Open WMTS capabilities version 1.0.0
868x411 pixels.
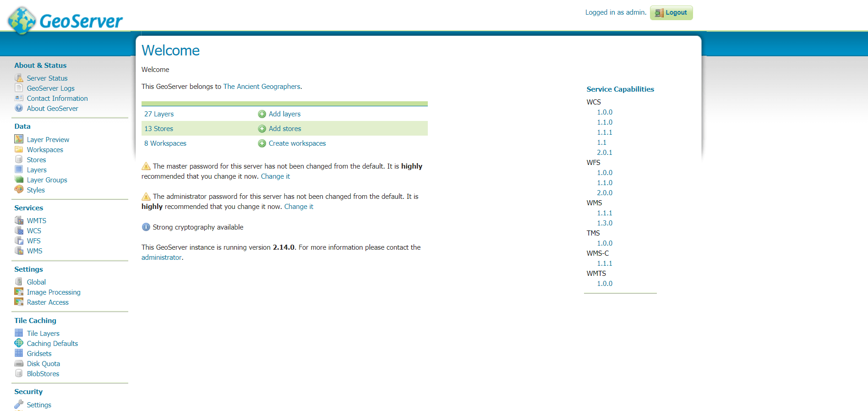605,284
